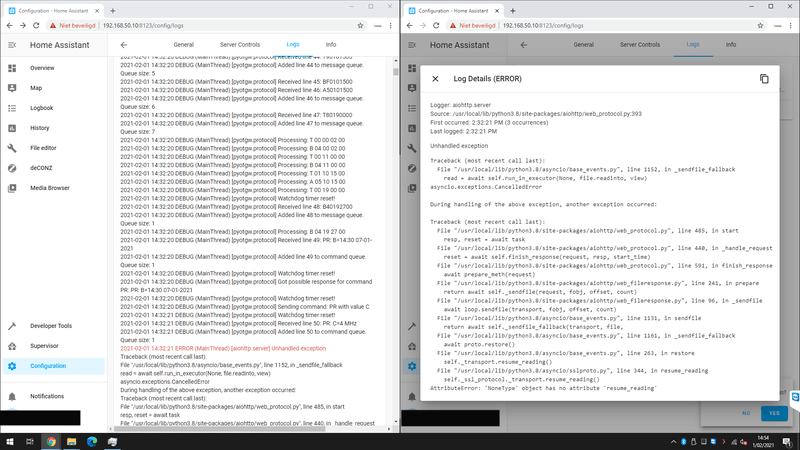800x450 pixels.
Task: Open File Explorer from the taskbar
Action: click(71, 442)
